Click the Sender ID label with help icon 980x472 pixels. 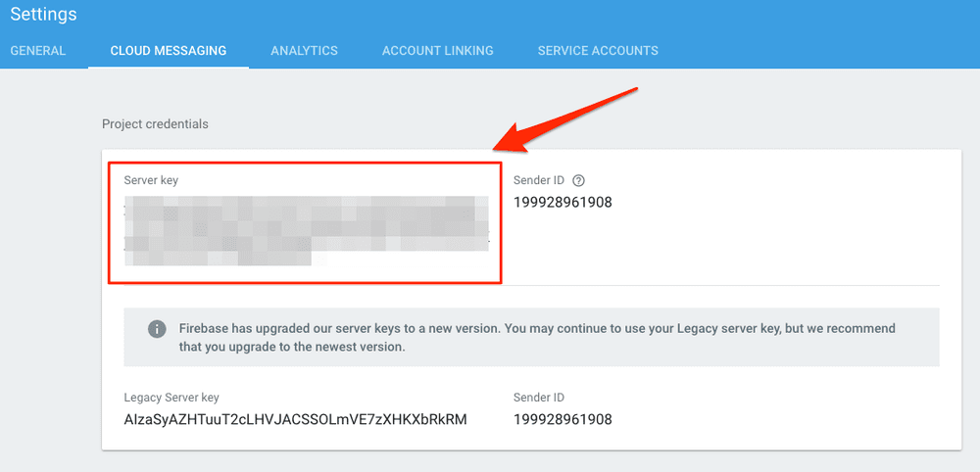tap(538, 180)
